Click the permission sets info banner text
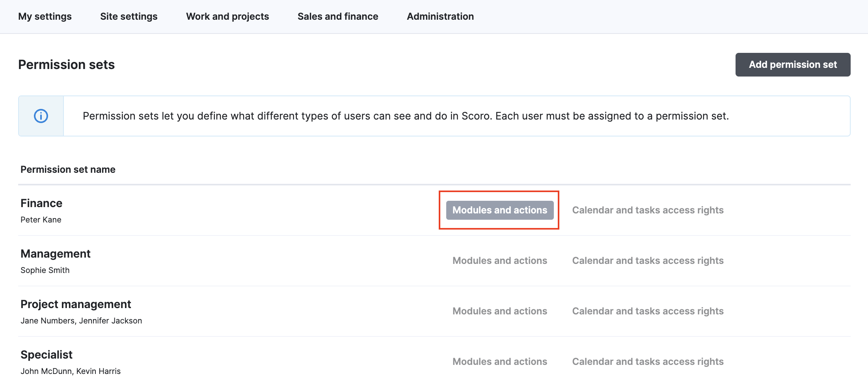 406,116
